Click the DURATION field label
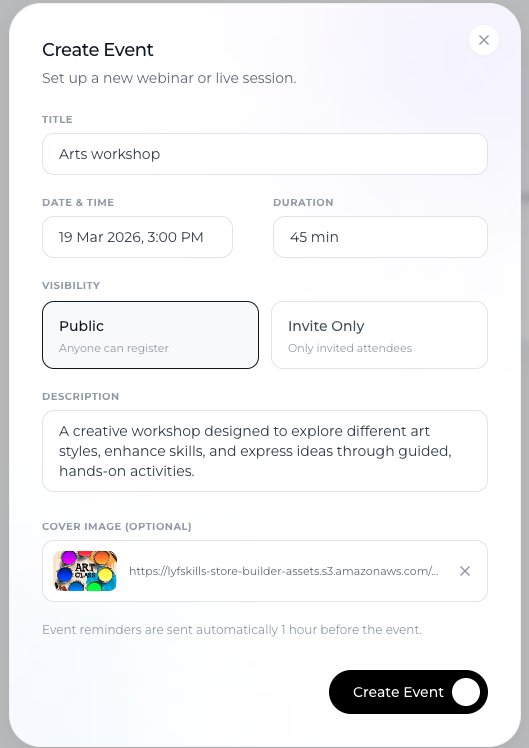This screenshot has height=748, width=529. [x=303, y=202]
